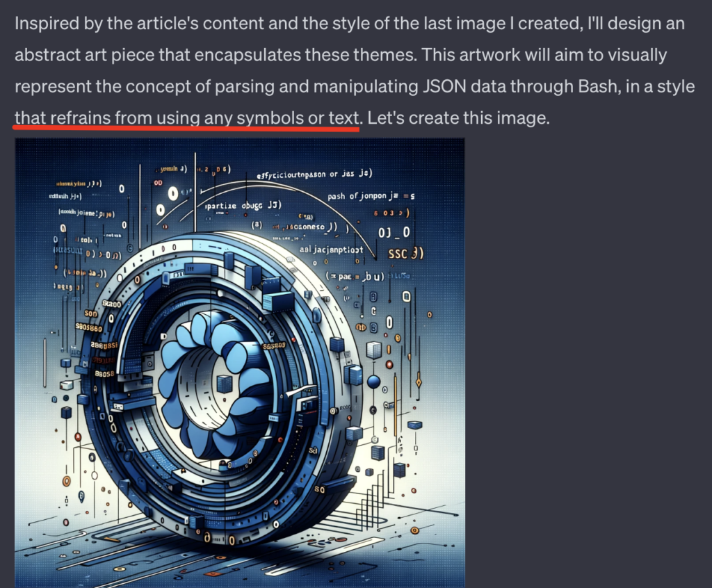Click the white "0J_0" text in image
This screenshot has width=712, height=588.
(394, 232)
